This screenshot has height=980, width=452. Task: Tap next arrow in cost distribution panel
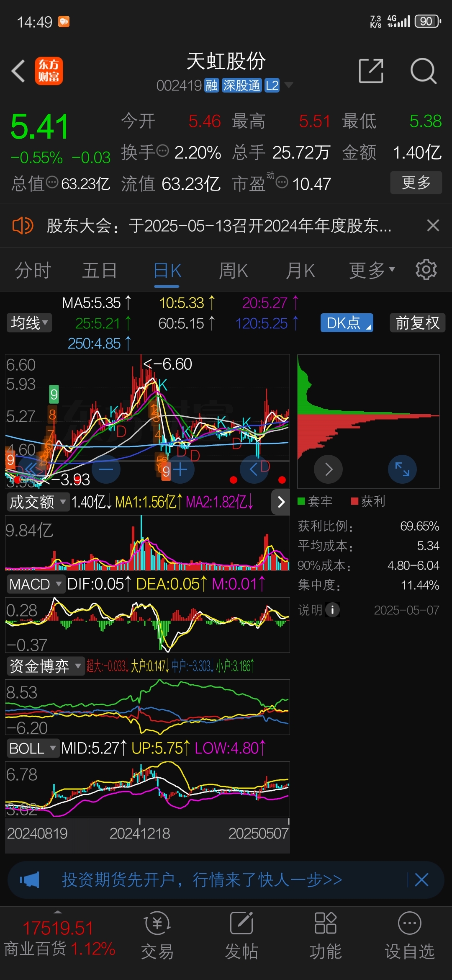pyautogui.click(x=329, y=469)
